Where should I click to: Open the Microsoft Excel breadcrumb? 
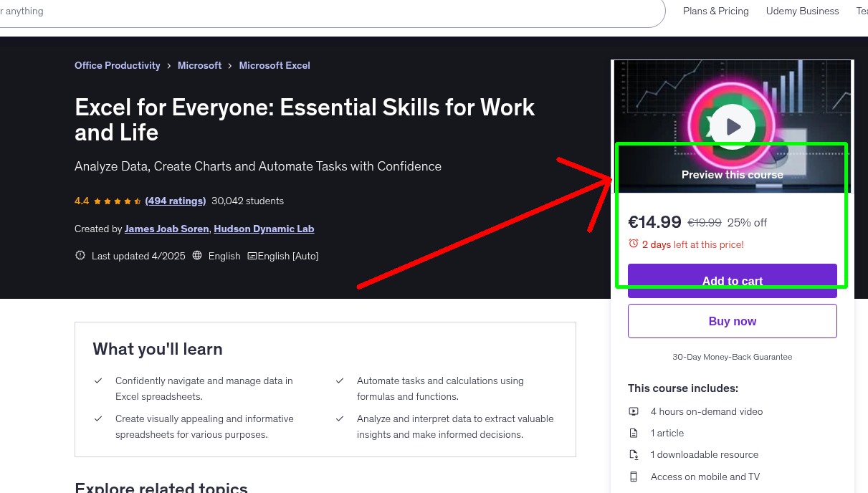275,65
